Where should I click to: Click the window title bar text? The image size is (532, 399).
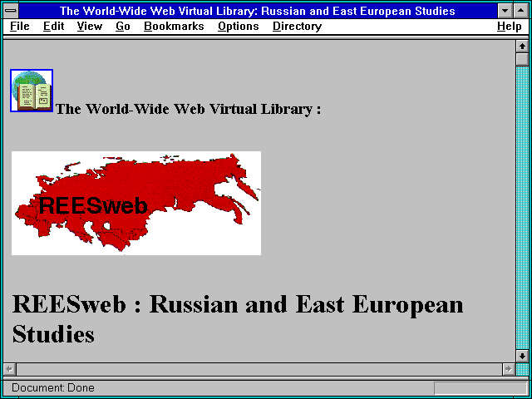pyautogui.click(x=258, y=11)
